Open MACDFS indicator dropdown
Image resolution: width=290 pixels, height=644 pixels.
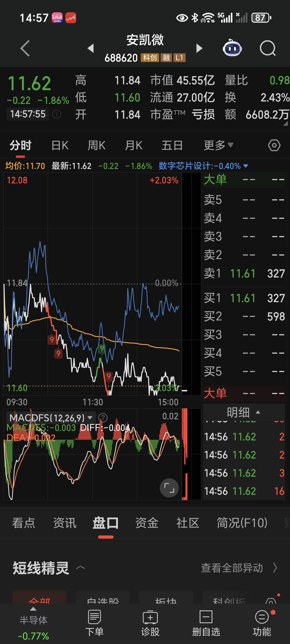pyautogui.click(x=51, y=417)
